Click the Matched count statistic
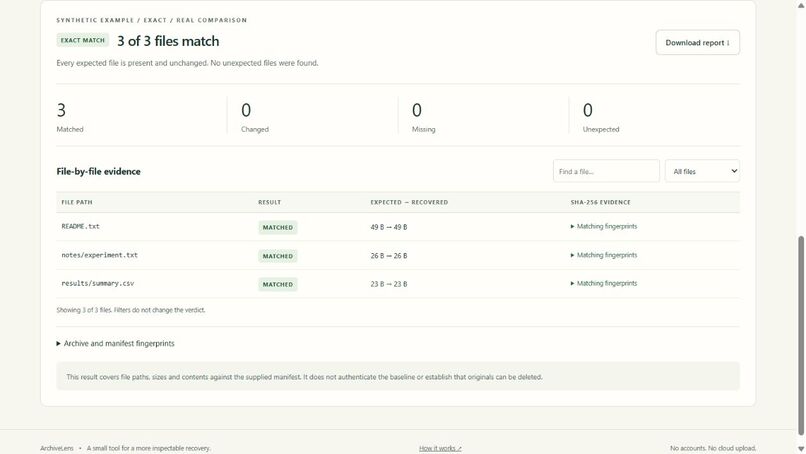This screenshot has width=806, height=454. click(70, 117)
